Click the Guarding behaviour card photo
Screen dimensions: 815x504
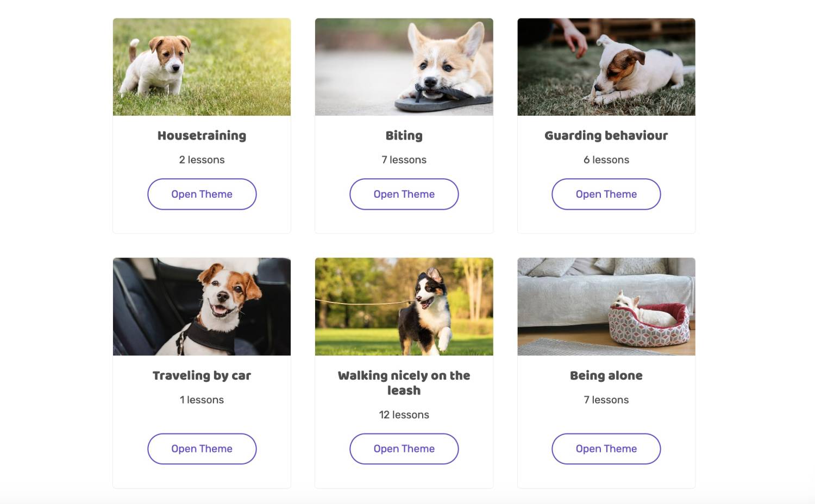coord(606,67)
